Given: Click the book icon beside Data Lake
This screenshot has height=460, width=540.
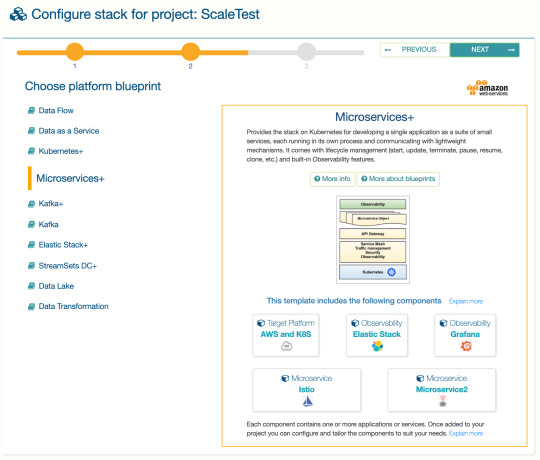Looking at the screenshot, I should tap(31, 286).
